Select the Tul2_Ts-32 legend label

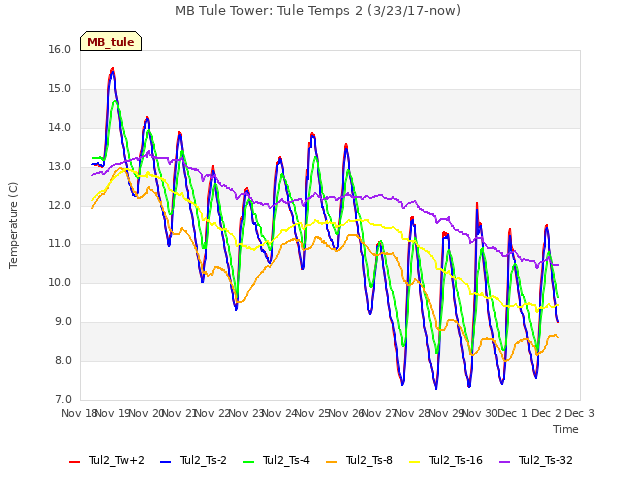click(546, 460)
